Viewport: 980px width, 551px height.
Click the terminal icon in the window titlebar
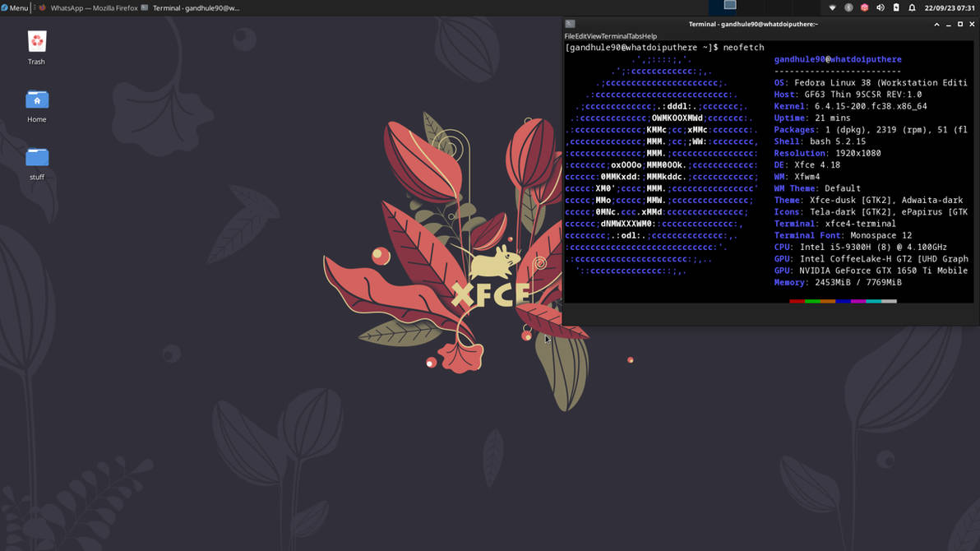pos(570,23)
